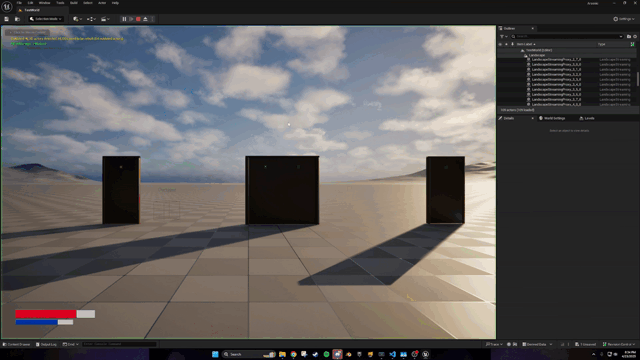Pause the play-in-editor simulation

click(x=124, y=19)
